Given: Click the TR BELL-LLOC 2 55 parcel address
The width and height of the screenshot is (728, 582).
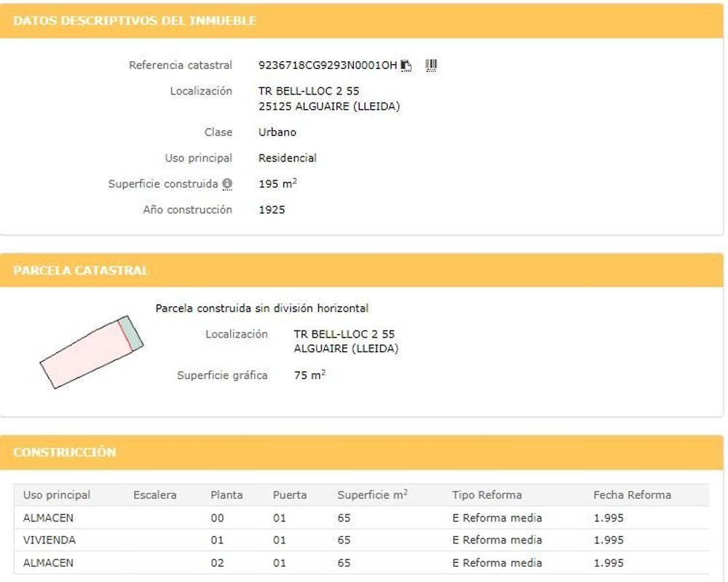Looking at the screenshot, I should click(344, 334).
